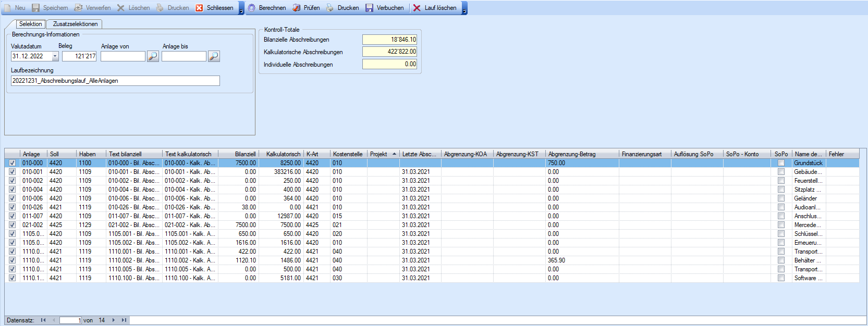Open search lookup for Anlage von

click(153, 56)
